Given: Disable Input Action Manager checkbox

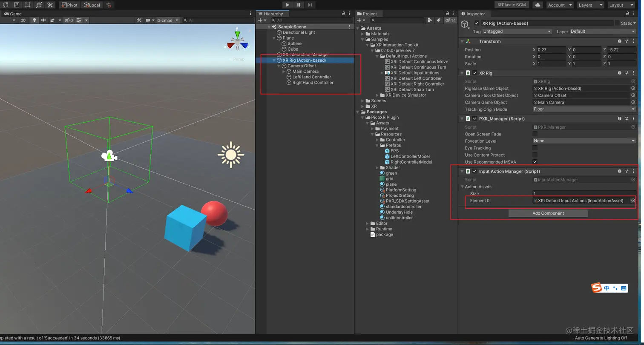Looking at the screenshot, I should click(474, 171).
